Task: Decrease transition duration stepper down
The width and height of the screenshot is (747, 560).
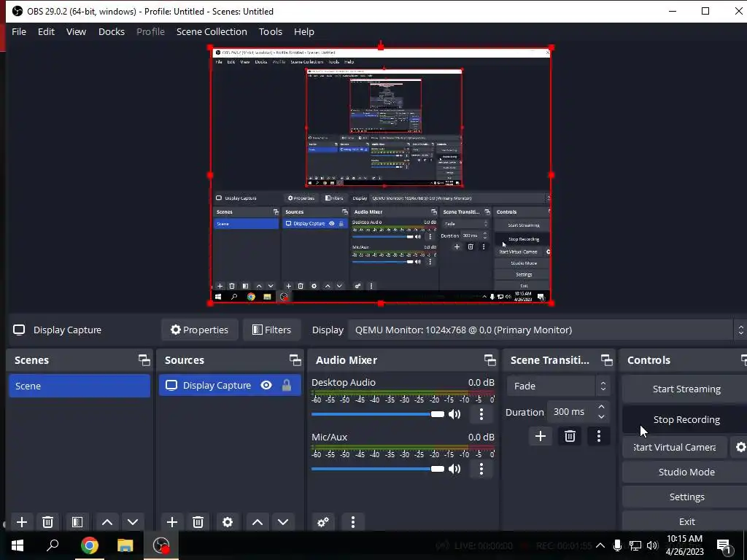Action: tap(601, 416)
